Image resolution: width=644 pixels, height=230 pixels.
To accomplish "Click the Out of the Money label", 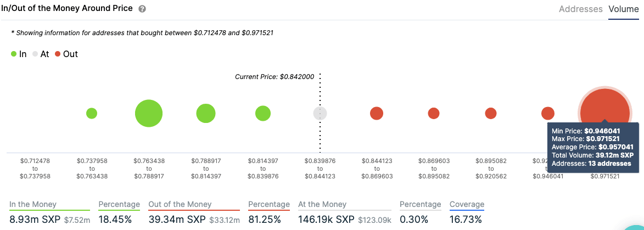I will pos(179,204).
